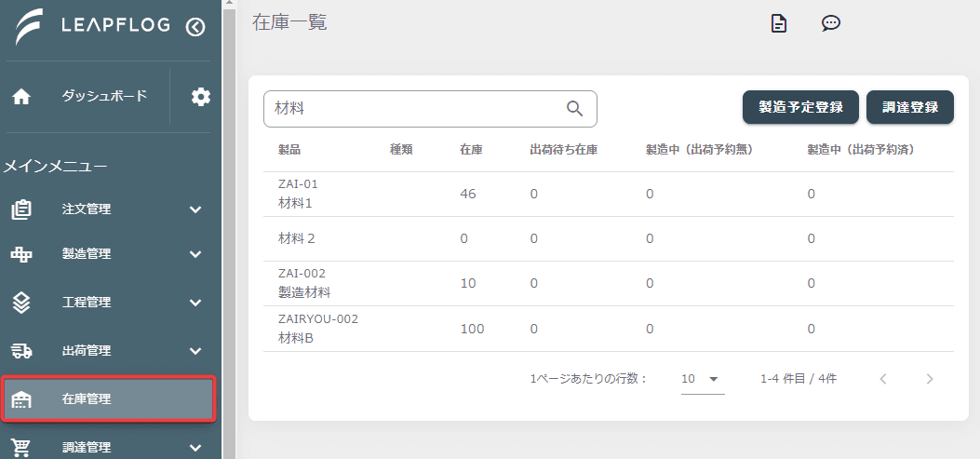
Task: Click the 製造予定登録 button
Action: (x=800, y=107)
